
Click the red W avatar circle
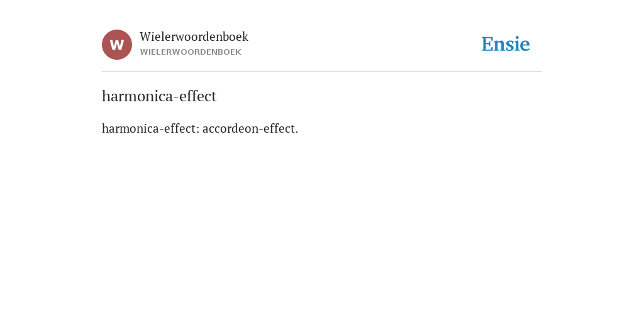pyautogui.click(x=117, y=45)
